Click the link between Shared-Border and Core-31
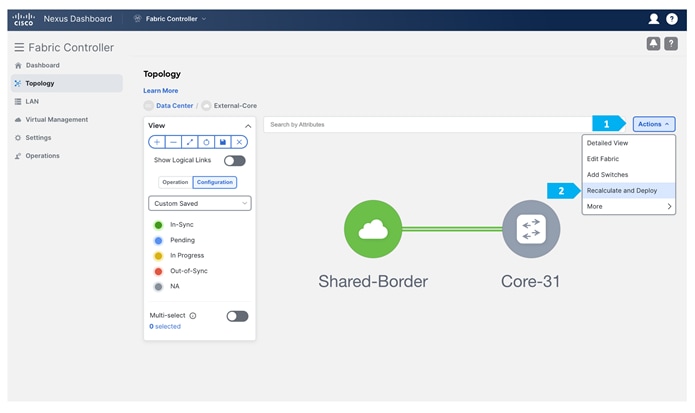The image size is (695, 413). 452,229
